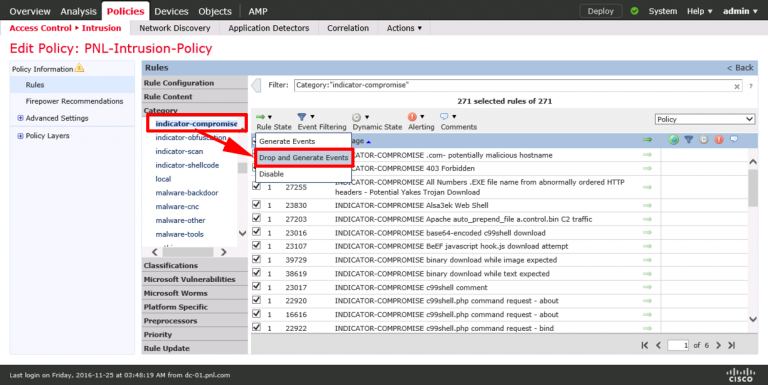The image size is (768, 385).
Task: Click the page number input field
Action: tap(678, 345)
